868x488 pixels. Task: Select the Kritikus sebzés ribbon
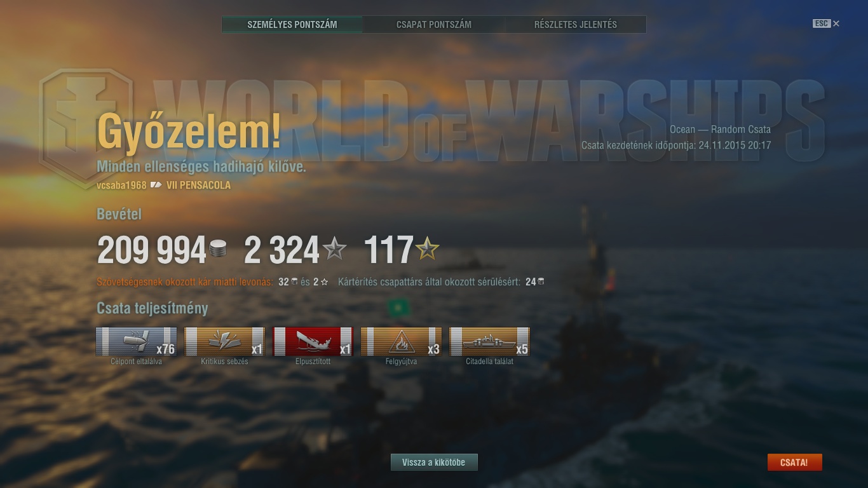click(224, 341)
